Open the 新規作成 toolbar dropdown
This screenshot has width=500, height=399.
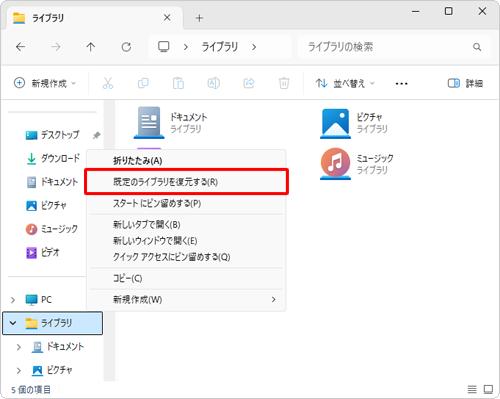tap(45, 83)
